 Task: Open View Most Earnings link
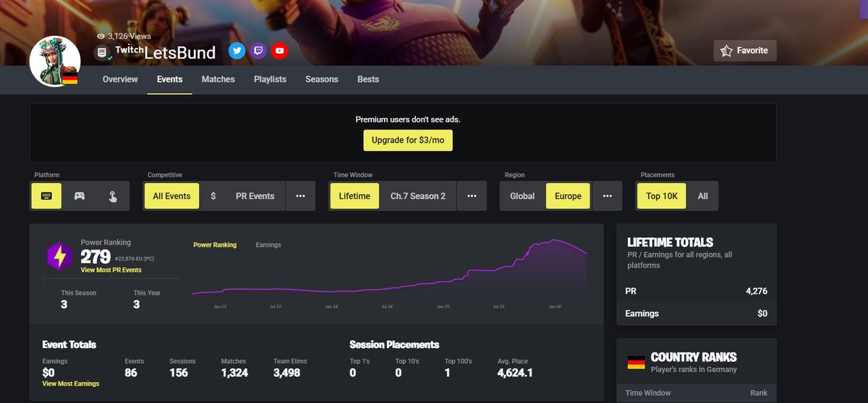71,383
